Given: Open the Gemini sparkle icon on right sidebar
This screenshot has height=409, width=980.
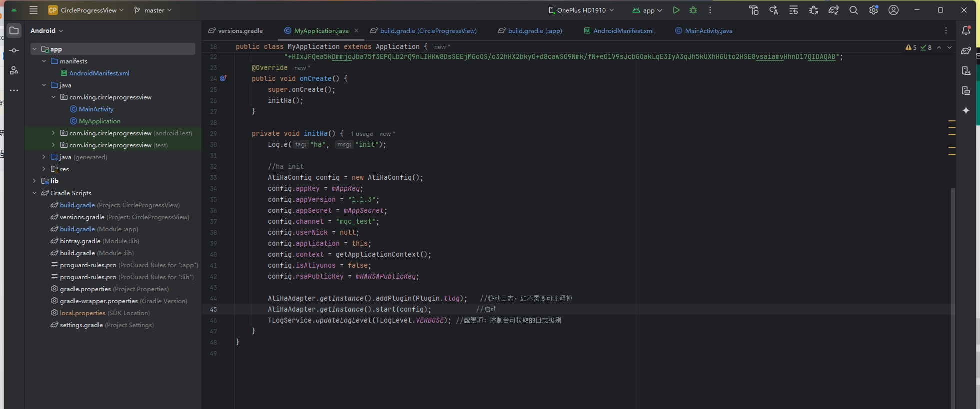Looking at the screenshot, I should pos(966,110).
